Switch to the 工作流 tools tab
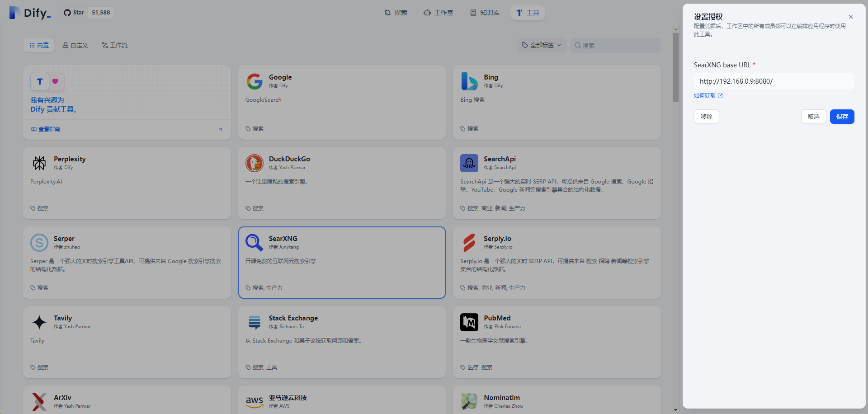The height and width of the screenshot is (414, 868). tap(115, 45)
